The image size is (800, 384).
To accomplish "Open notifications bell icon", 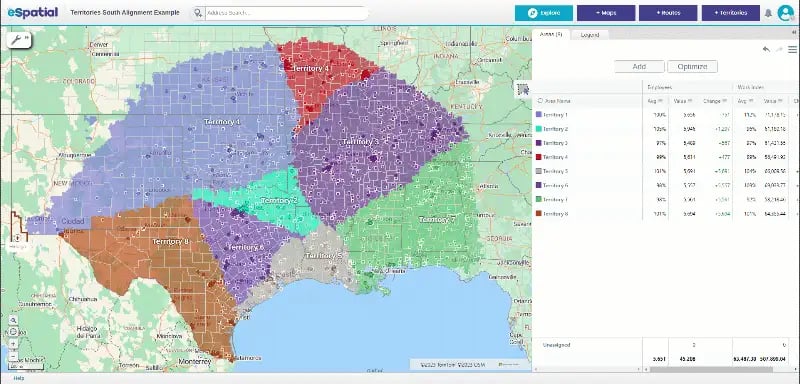I will coord(768,13).
